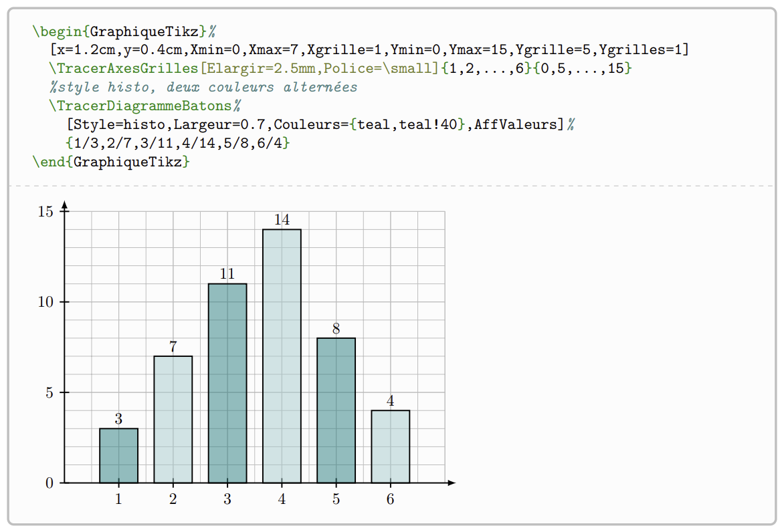The height and width of the screenshot is (532, 784).
Task: Click the \end{GraphiqueTikz} code line
Action: tap(111, 162)
